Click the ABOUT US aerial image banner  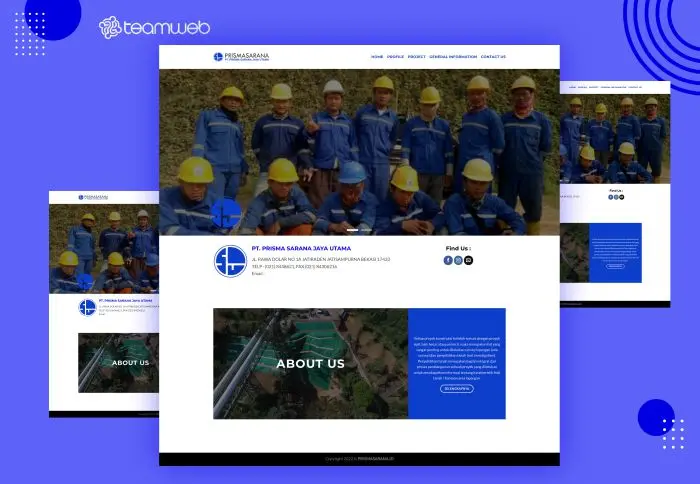pyautogui.click(x=310, y=363)
